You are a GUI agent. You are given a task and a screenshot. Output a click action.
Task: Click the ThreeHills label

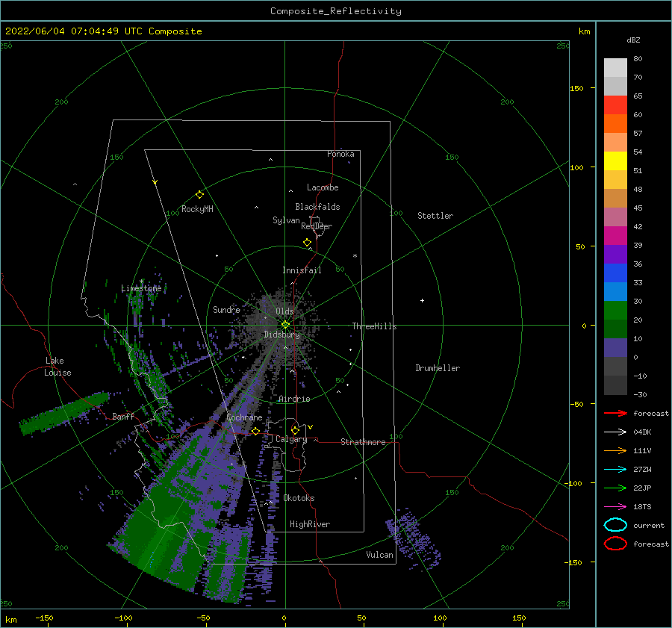(x=374, y=326)
